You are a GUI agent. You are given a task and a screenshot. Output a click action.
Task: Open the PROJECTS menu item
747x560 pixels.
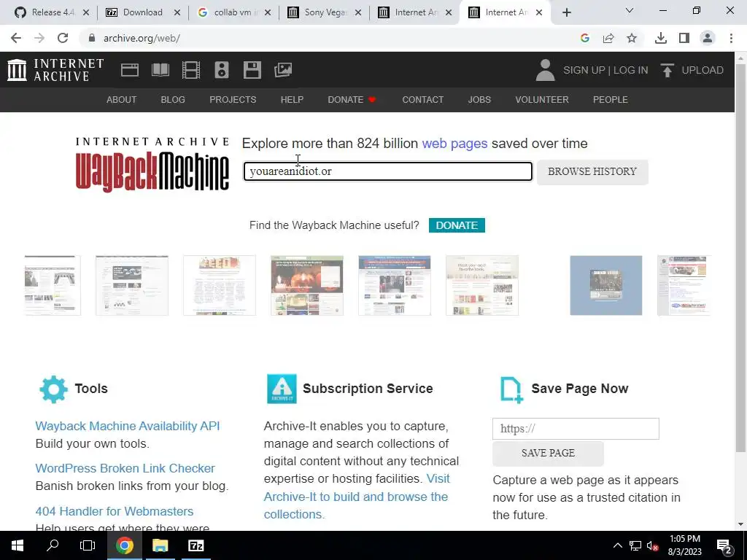233,99
